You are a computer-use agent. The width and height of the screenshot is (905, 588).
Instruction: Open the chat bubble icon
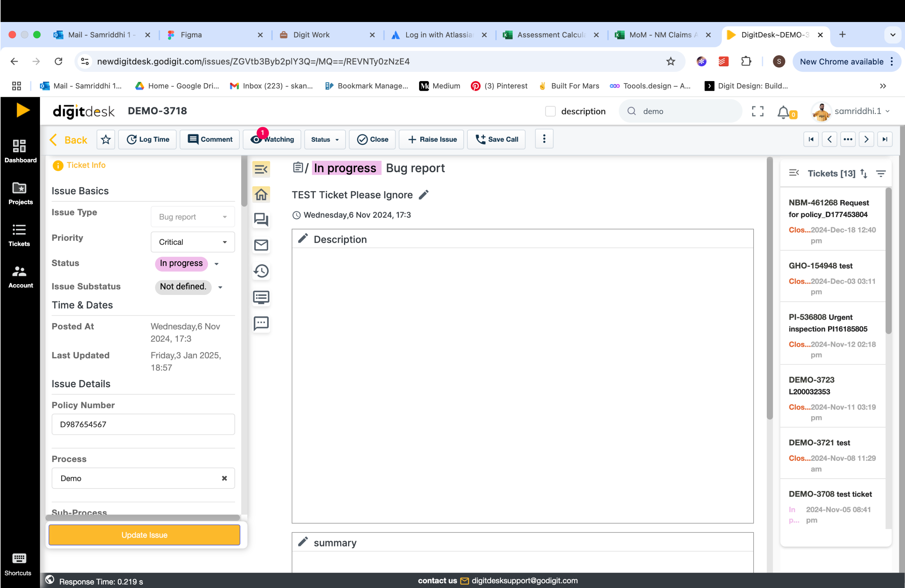coord(261,323)
